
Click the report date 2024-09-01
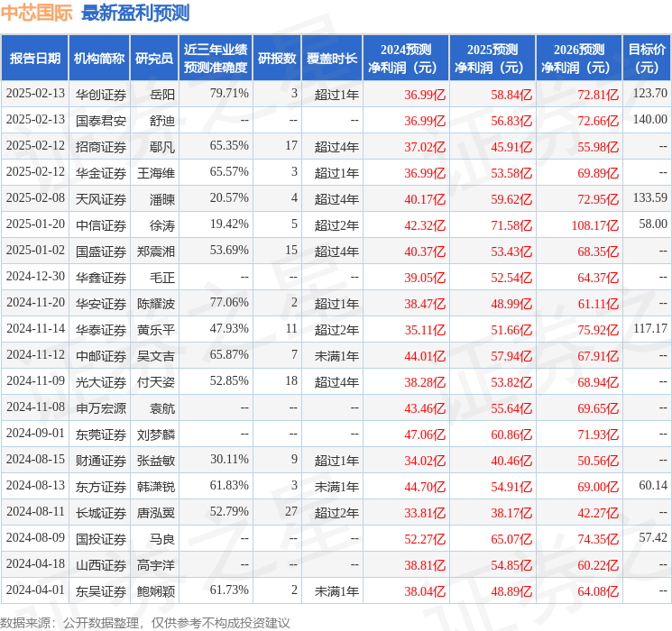click(35, 433)
